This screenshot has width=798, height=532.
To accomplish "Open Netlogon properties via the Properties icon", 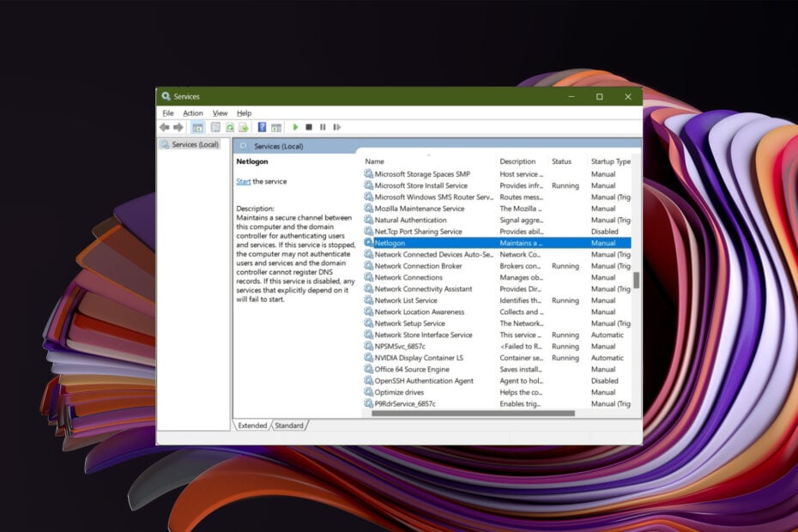I will point(215,127).
